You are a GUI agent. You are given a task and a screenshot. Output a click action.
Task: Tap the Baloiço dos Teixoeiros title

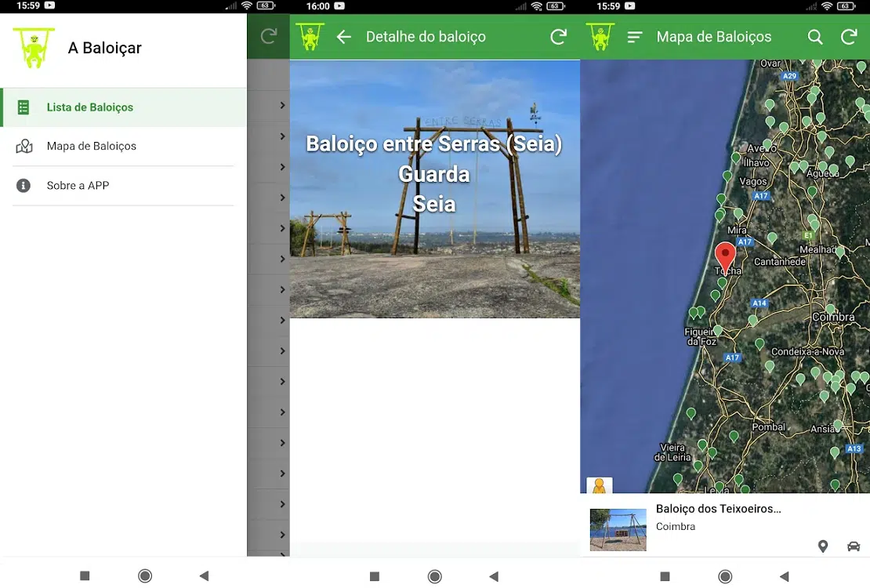718,509
